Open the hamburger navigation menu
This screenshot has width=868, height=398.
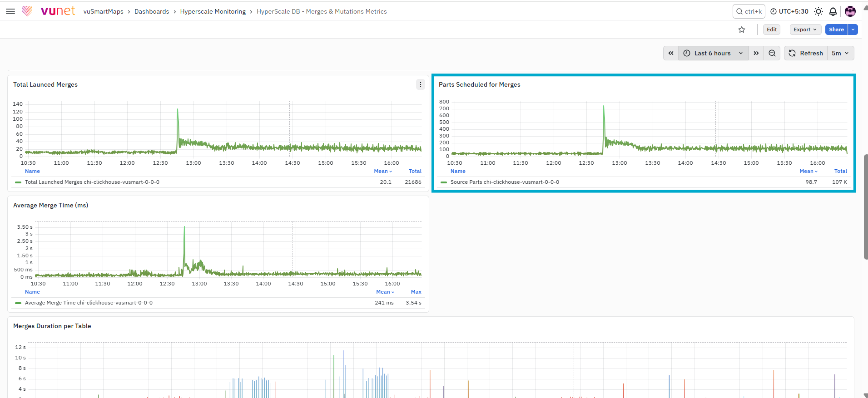tap(10, 11)
